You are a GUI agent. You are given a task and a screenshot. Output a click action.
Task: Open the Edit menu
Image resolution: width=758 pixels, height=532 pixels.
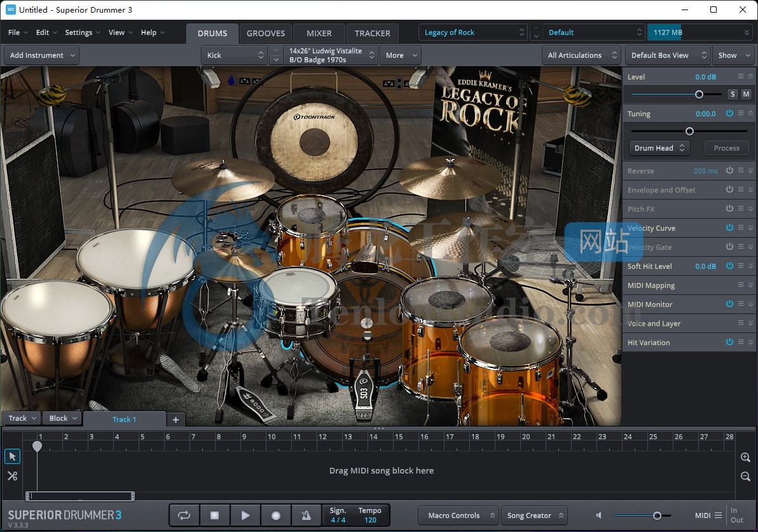(x=46, y=32)
